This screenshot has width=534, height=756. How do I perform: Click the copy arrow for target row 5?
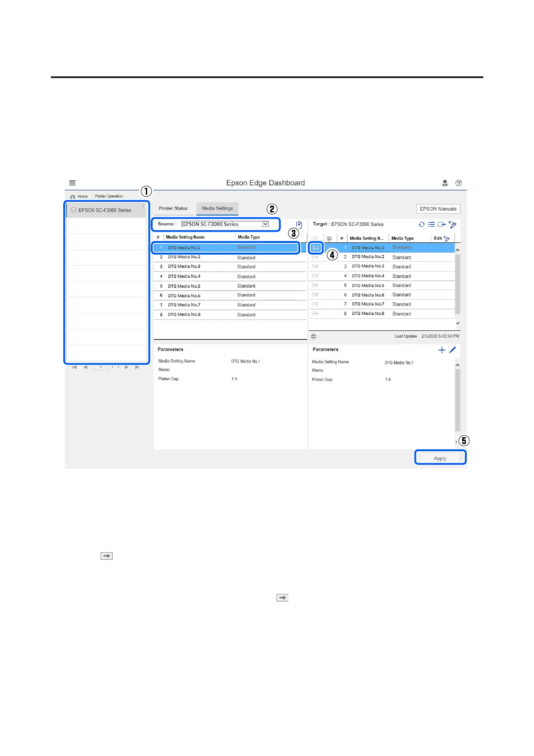coord(315,286)
